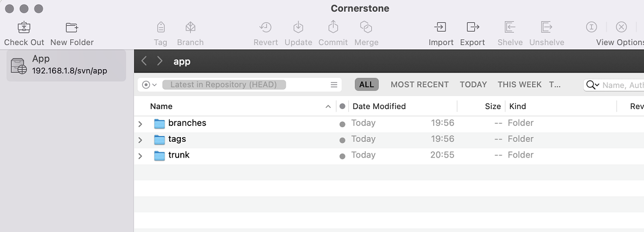This screenshot has height=232, width=644.
Task: Switch to the MOST RECENT filter
Action: click(419, 84)
